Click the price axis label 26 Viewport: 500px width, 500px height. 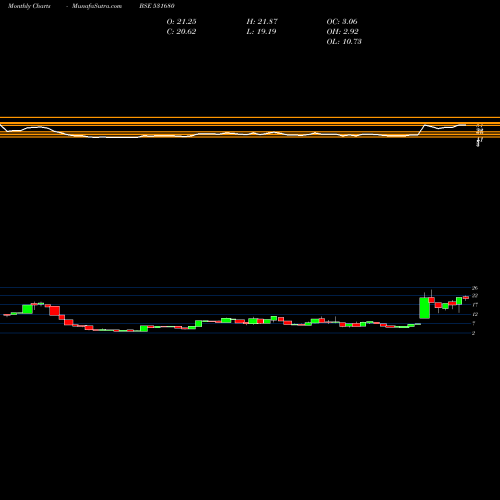(x=475, y=288)
